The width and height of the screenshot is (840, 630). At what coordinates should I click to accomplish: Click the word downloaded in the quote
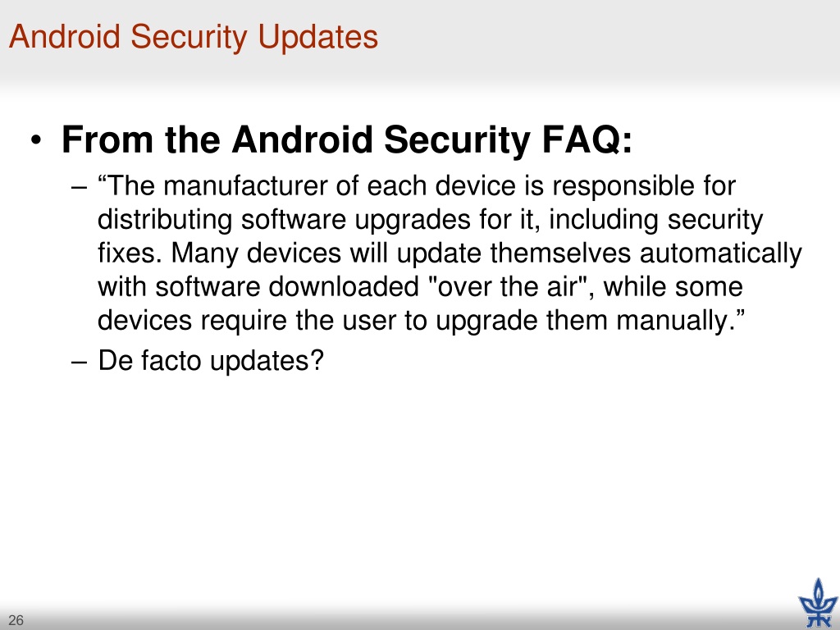[344, 286]
